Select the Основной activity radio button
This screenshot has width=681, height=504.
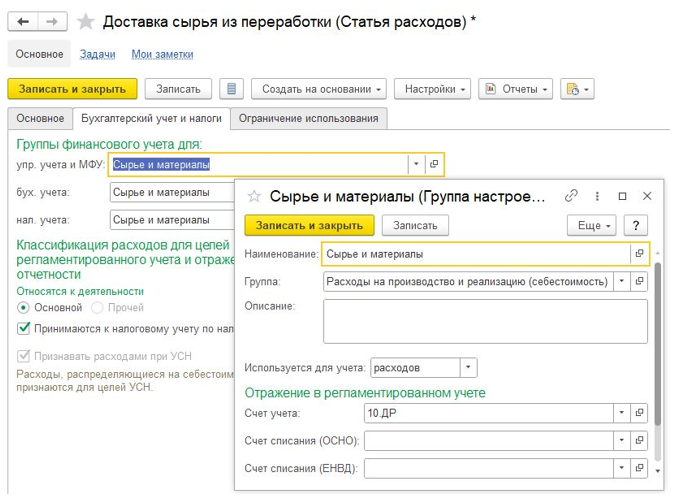tap(23, 308)
